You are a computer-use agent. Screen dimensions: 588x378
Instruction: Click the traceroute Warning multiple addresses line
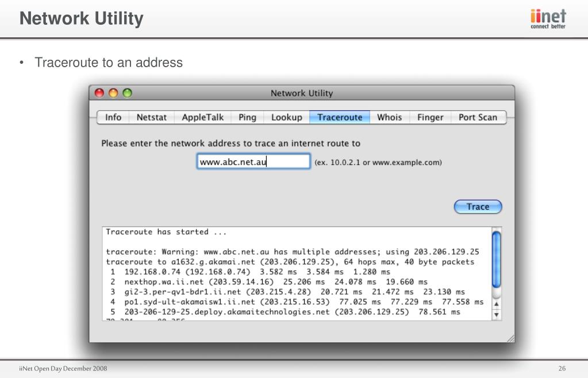293,252
